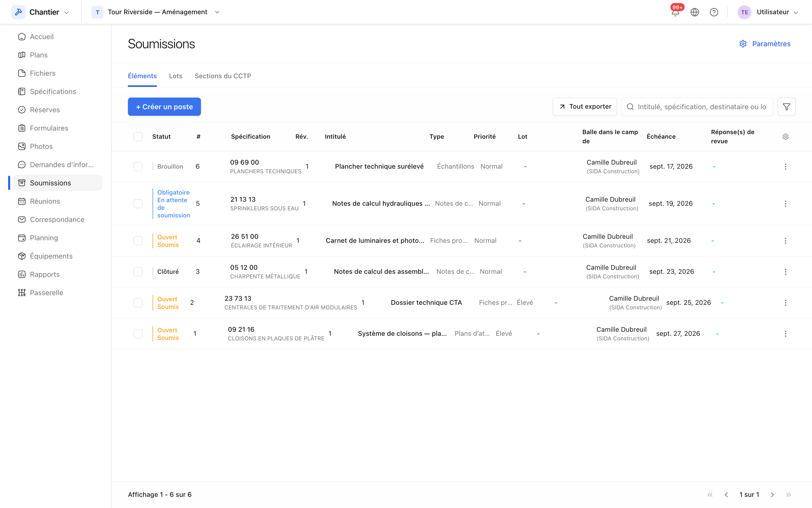Go to previous page arrow
Image resolution: width=812 pixels, height=508 pixels.
pyautogui.click(x=726, y=495)
